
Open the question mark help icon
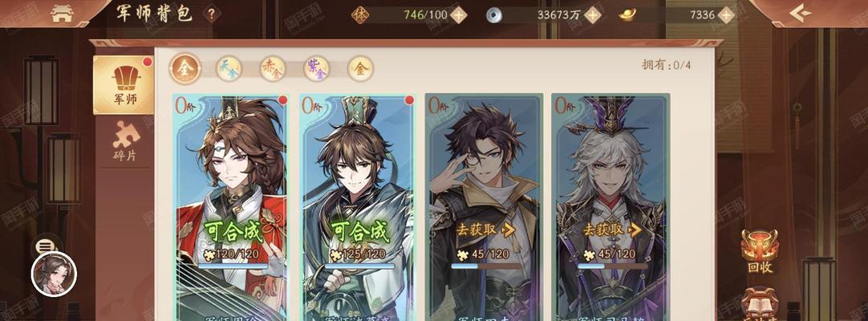click(211, 14)
